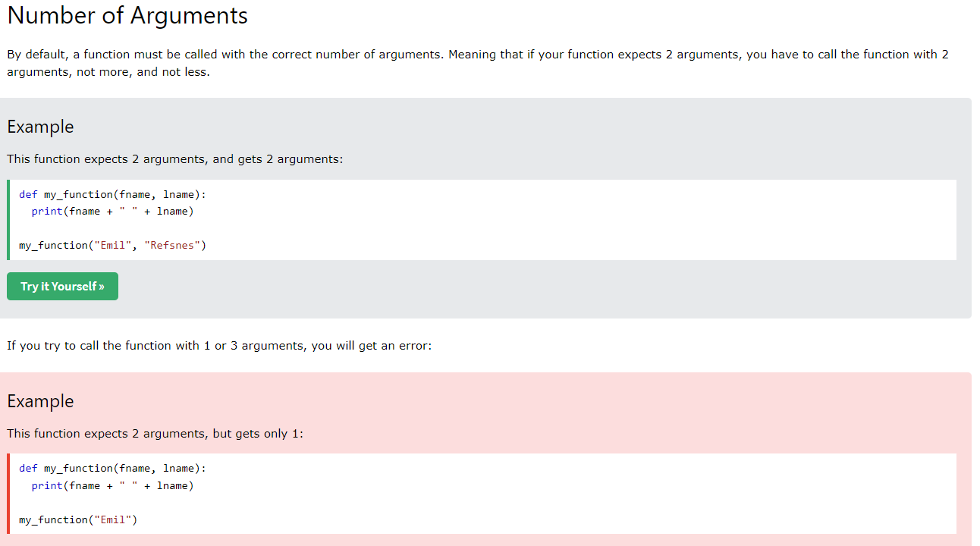This screenshot has width=980, height=546.
Task: Click the print statement in the second code block
Action: tap(112, 485)
